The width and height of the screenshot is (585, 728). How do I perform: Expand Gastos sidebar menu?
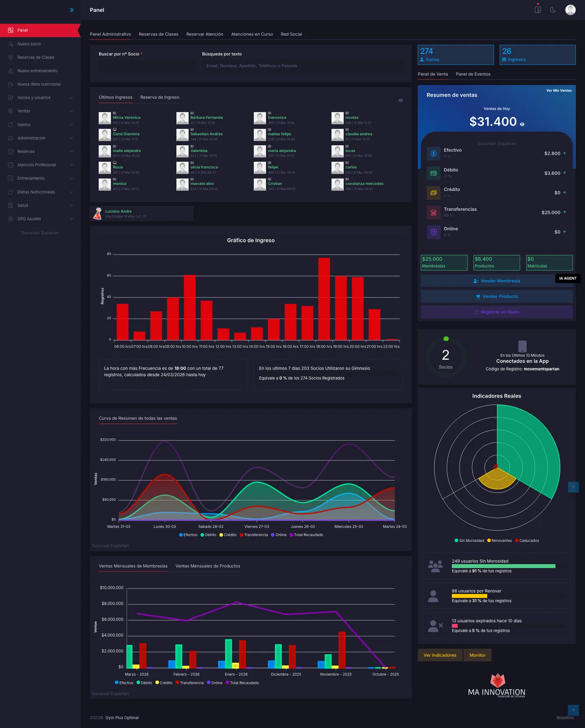tap(40, 124)
